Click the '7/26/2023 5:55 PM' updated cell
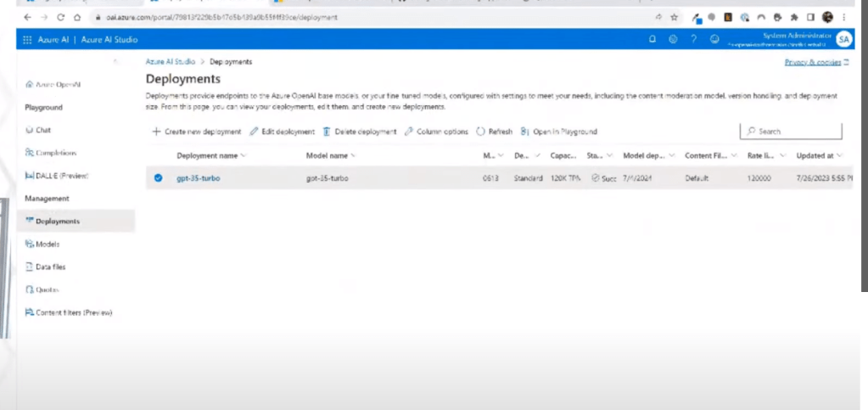The width and height of the screenshot is (868, 410). 824,178
